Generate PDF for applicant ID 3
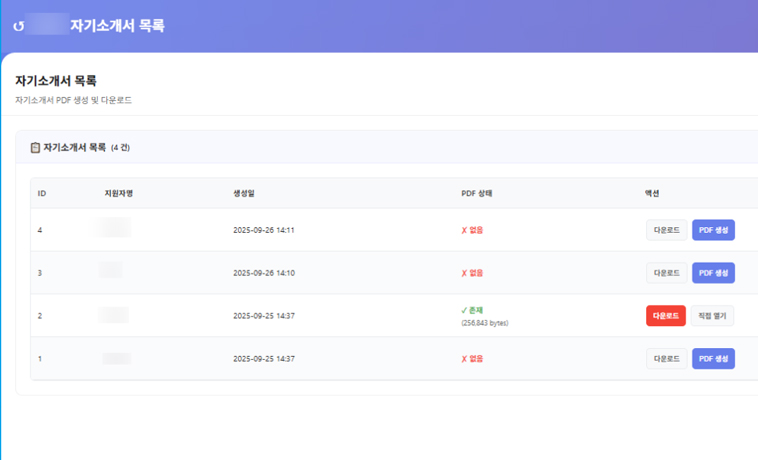 (x=713, y=273)
